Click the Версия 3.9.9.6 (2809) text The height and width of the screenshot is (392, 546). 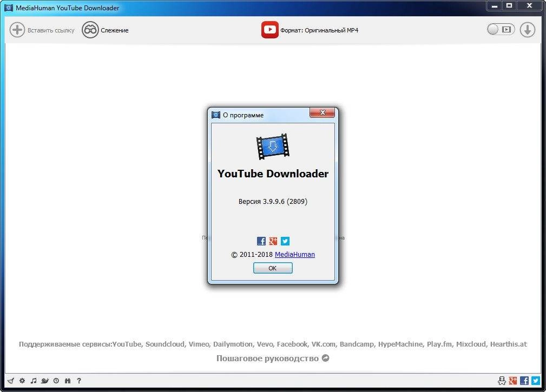(x=273, y=201)
